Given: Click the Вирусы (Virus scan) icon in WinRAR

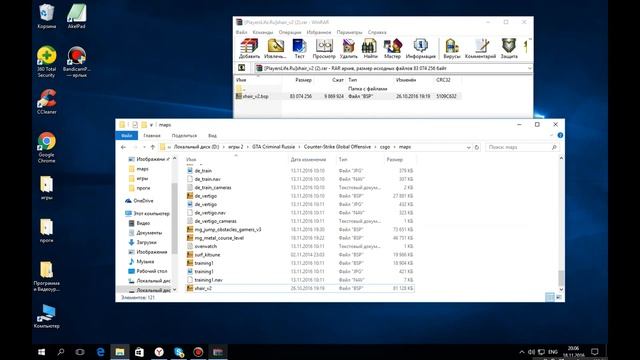Looking at the screenshot, I should [451, 49].
